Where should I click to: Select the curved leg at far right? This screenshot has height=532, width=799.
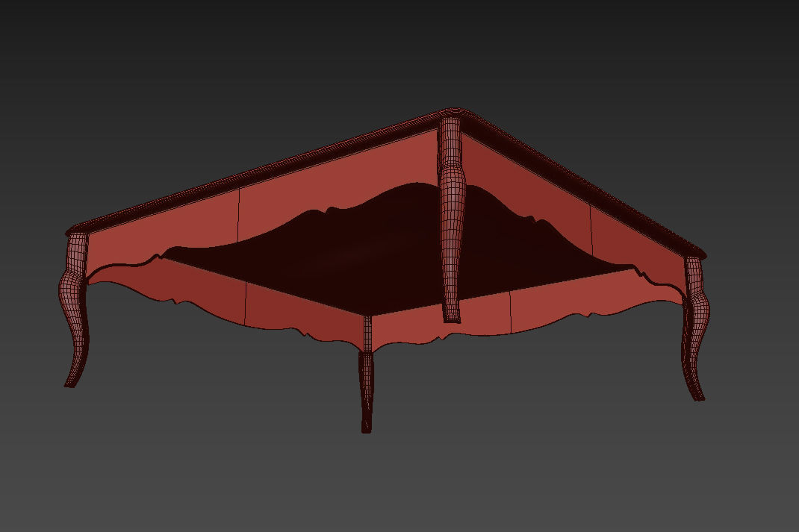pyautogui.click(x=695, y=328)
